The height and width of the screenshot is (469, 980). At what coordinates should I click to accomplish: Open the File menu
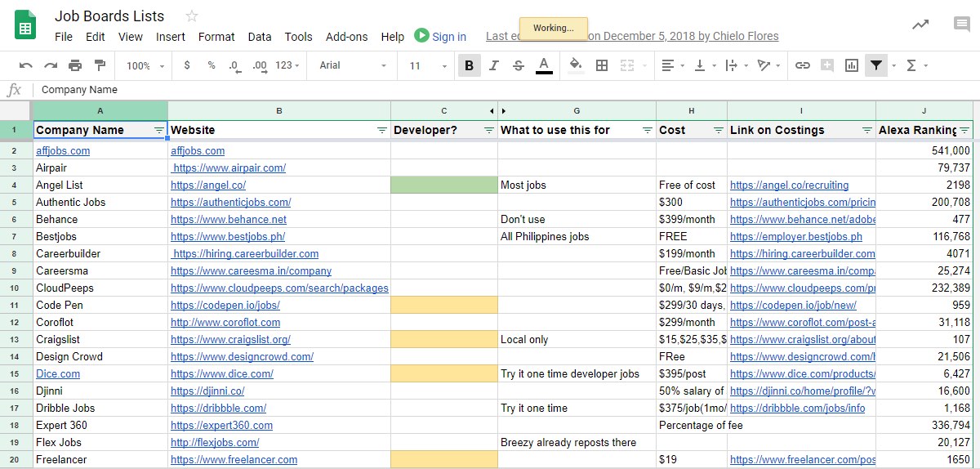(x=64, y=37)
